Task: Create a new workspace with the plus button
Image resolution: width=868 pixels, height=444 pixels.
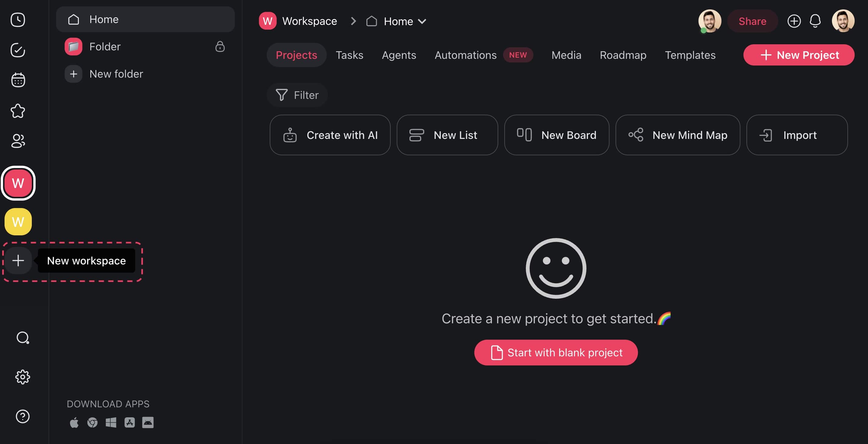Action: (18, 261)
